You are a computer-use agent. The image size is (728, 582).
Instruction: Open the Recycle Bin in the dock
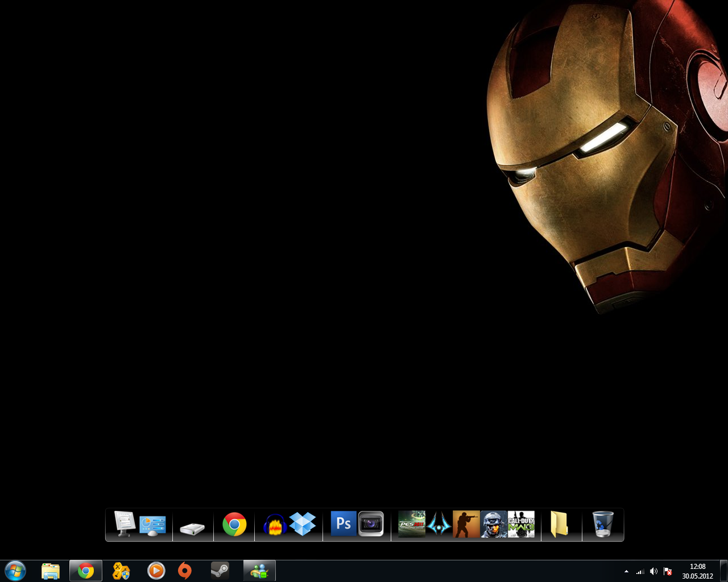[x=603, y=523]
